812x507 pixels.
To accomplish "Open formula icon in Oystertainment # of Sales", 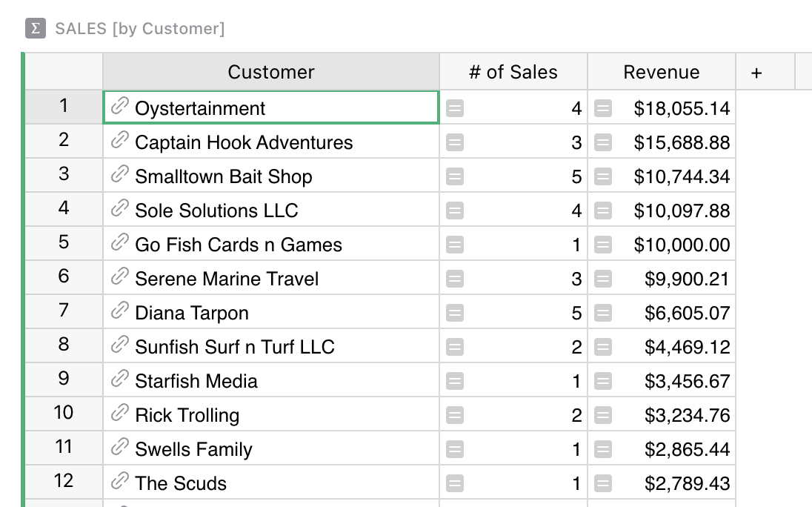I will (x=455, y=108).
